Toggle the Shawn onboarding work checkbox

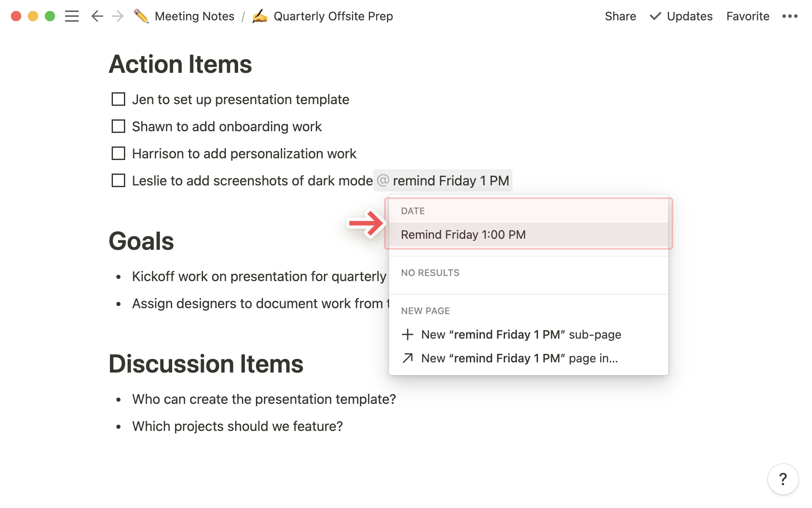coord(119,126)
